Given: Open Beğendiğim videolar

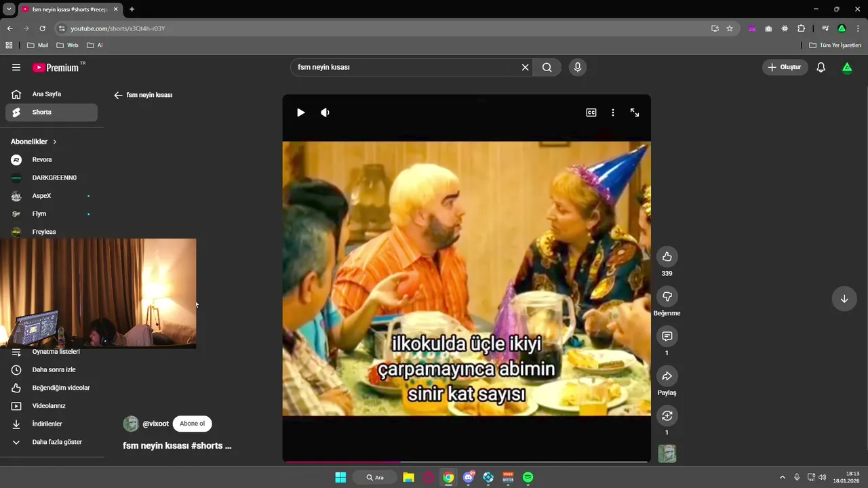Looking at the screenshot, I should pyautogui.click(x=51, y=388).
